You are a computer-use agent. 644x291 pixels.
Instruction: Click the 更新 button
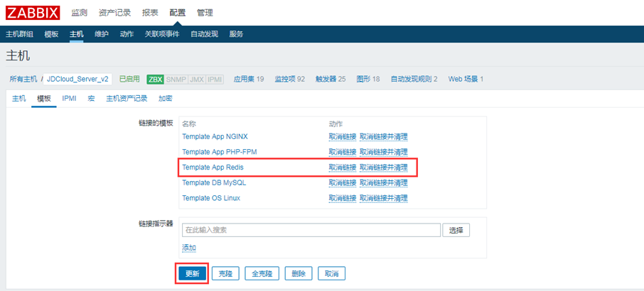(192, 273)
